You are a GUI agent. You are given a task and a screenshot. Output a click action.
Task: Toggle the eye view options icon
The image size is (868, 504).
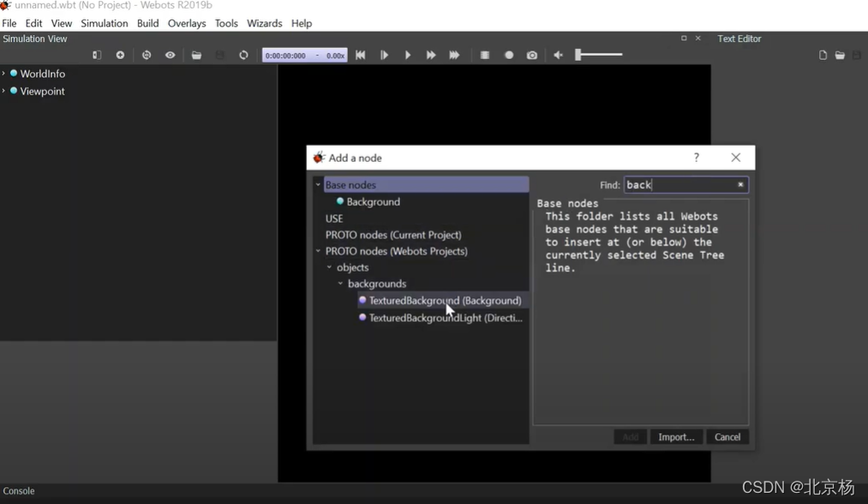170,55
